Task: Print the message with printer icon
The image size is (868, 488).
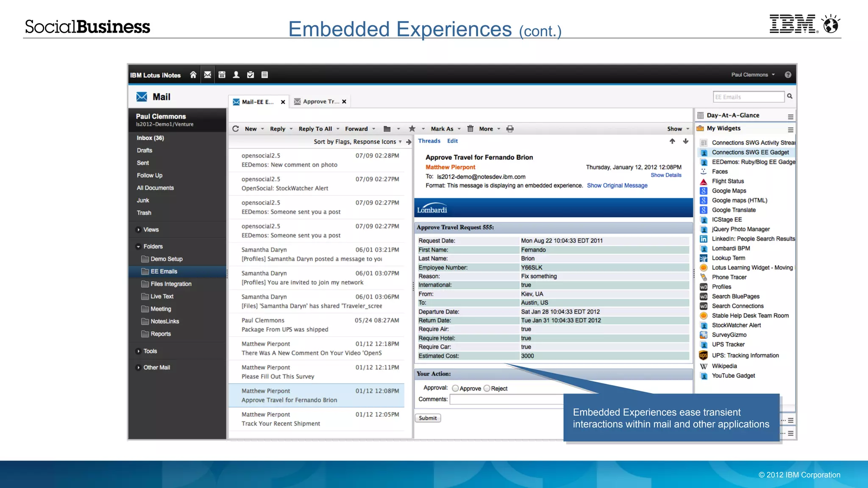Action: tap(510, 129)
